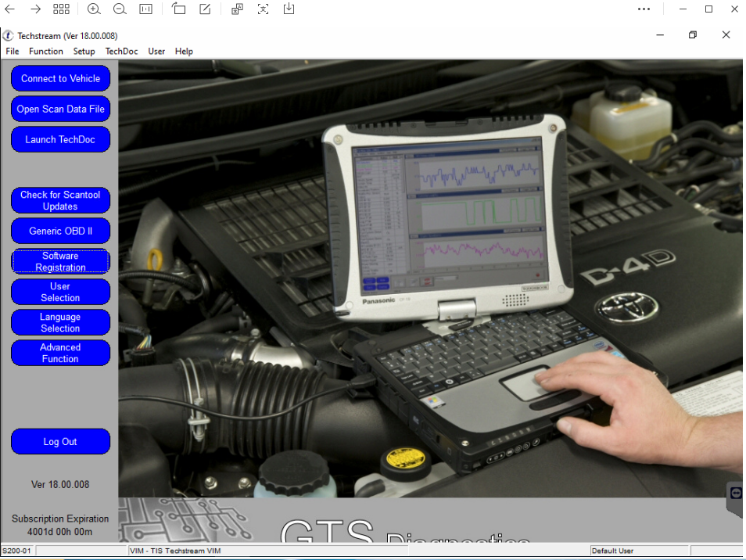Click Open Scan Data File button
Viewport: 746px width, 560px height.
pyautogui.click(x=60, y=109)
